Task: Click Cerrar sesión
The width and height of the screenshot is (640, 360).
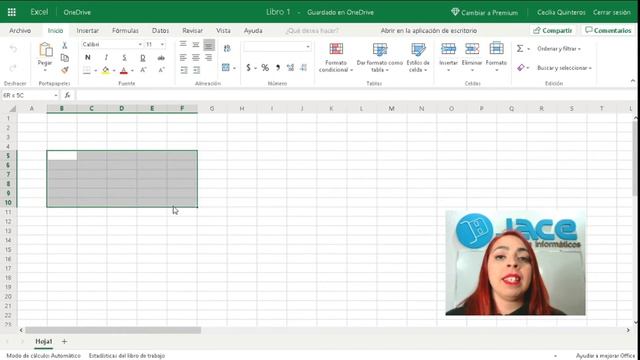Action: coord(611,12)
